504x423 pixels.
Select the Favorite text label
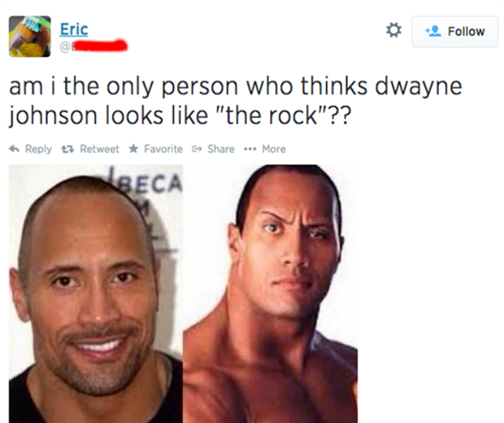[163, 149]
